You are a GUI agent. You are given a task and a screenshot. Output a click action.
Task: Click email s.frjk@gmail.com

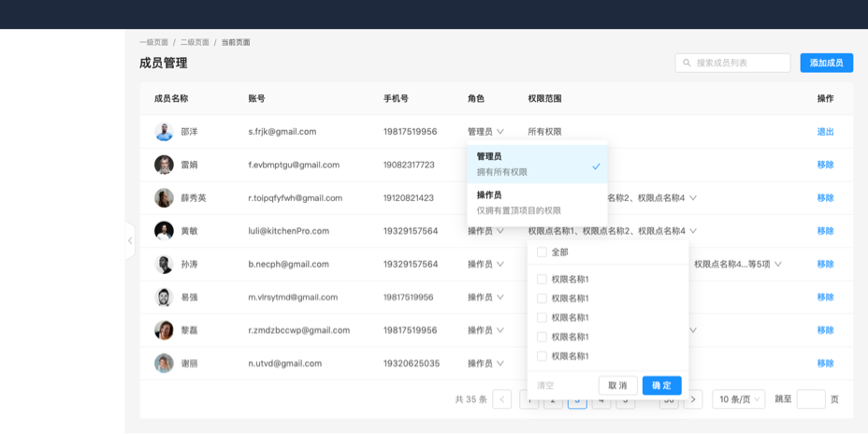coord(282,132)
